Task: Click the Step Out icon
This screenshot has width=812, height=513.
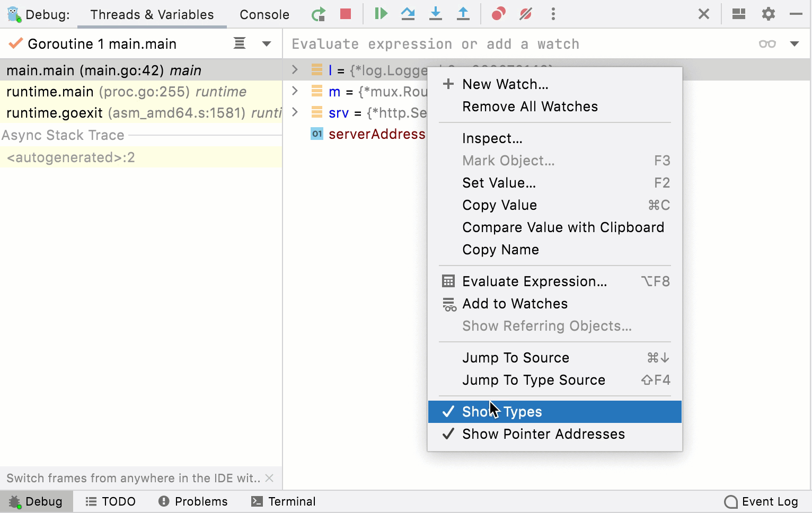Action: (463, 14)
